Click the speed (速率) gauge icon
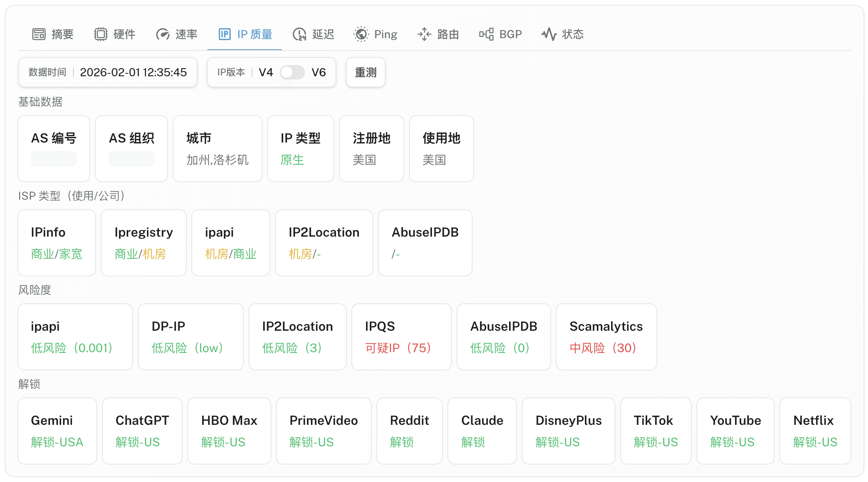Screen dimensions: 868x482 pyautogui.click(x=162, y=34)
